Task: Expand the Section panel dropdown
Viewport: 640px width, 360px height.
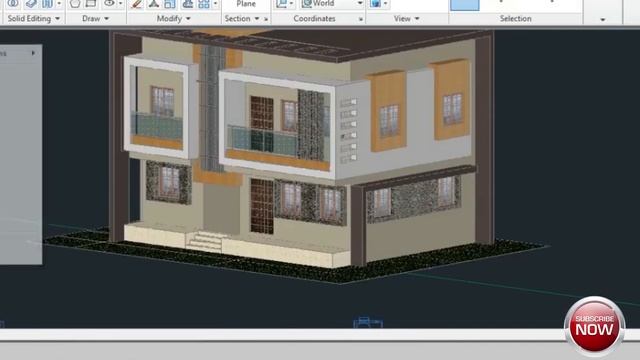Action: [x=257, y=18]
